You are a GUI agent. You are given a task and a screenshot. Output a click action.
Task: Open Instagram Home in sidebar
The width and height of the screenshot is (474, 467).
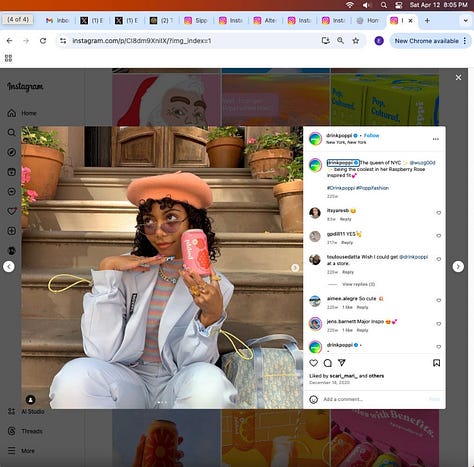click(x=22, y=113)
